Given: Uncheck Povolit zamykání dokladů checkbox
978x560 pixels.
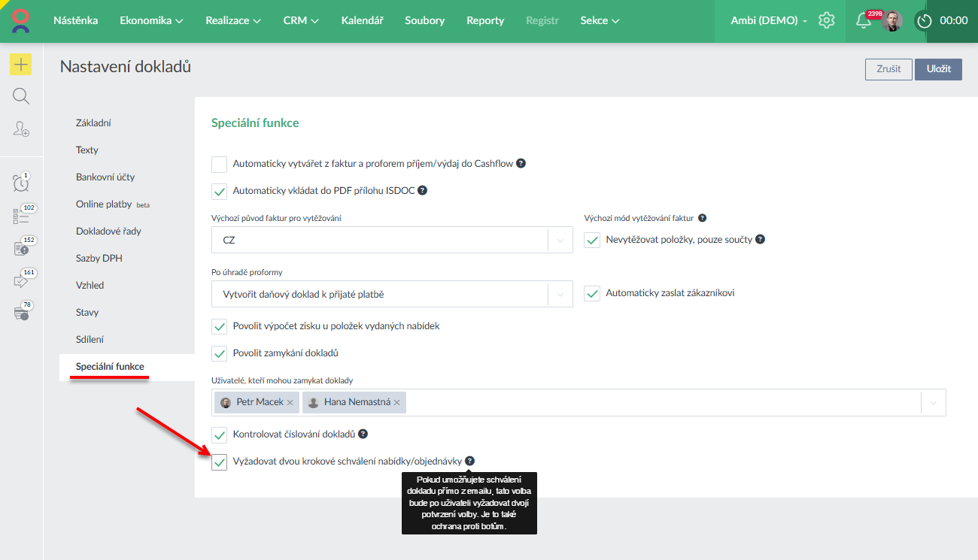Looking at the screenshot, I should (x=219, y=353).
